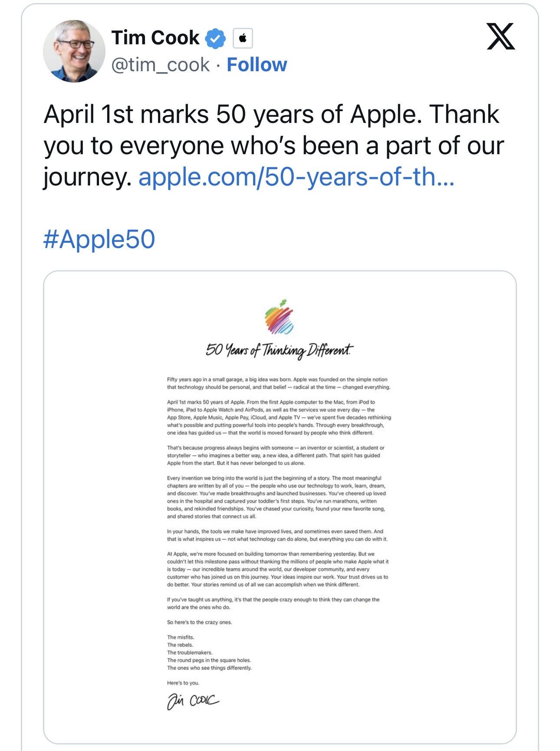Click the @tim_cook username handle
560x751 pixels.
(x=161, y=65)
